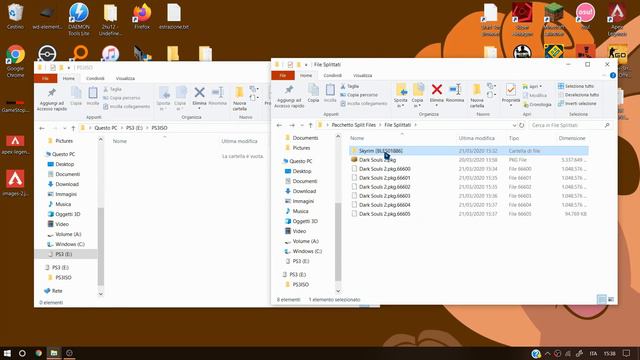Viewport: 640px width, 360px height.
Task: Click Deseleziona tutto in File Splittati ribbon
Action: tap(578, 95)
